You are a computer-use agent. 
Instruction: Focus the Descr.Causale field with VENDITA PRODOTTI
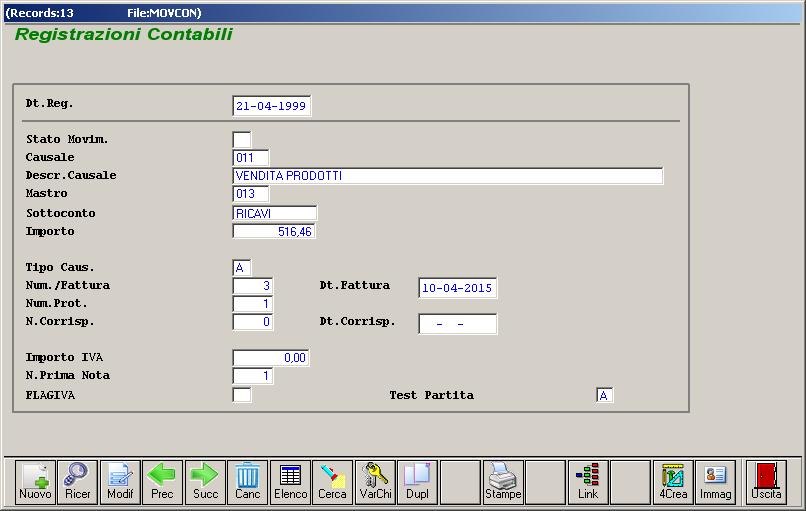pos(447,176)
